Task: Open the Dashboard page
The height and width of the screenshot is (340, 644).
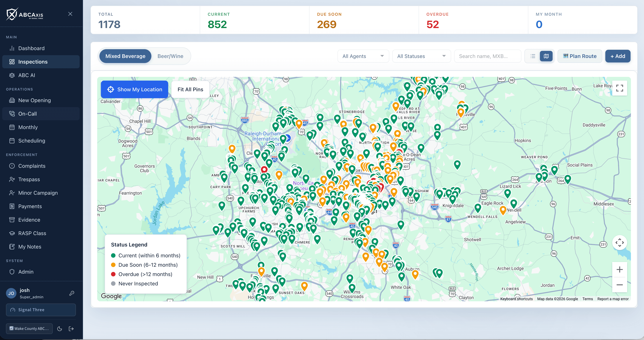Action: click(x=41, y=48)
